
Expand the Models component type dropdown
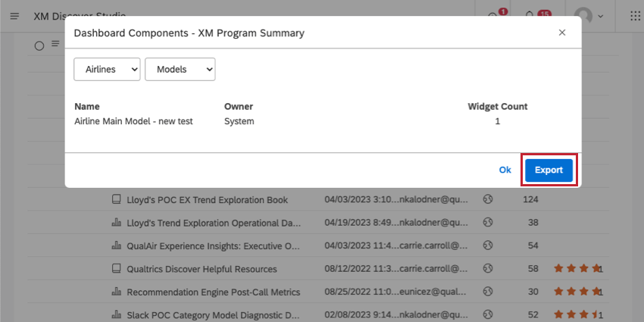pyautogui.click(x=180, y=70)
